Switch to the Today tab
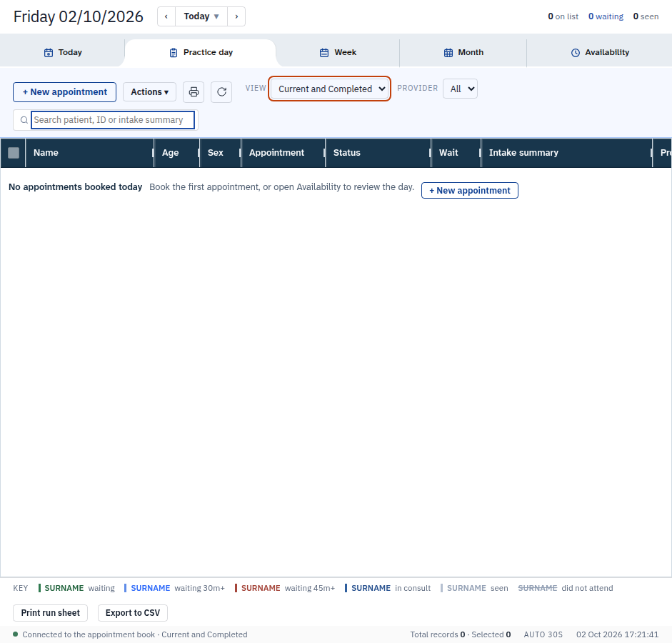The height and width of the screenshot is (643, 672). [63, 52]
